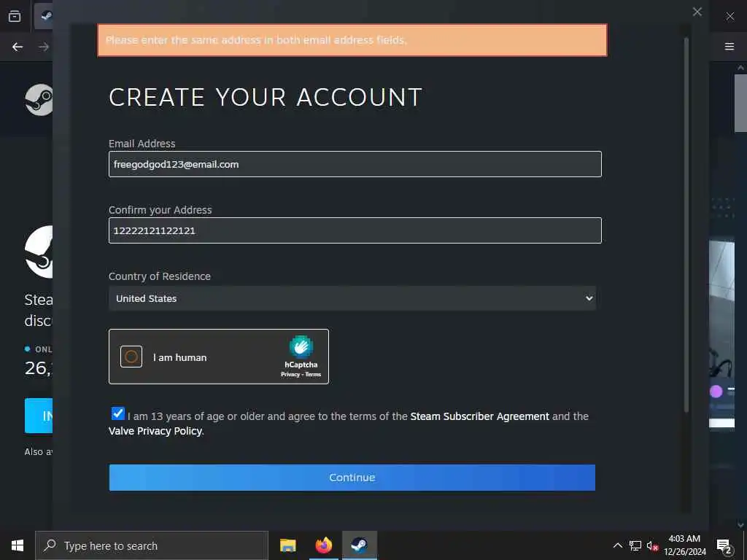Click the hCaptcha hand logo
Image resolution: width=747 pixels, height=560 pixels.
[x=301, y=346]
